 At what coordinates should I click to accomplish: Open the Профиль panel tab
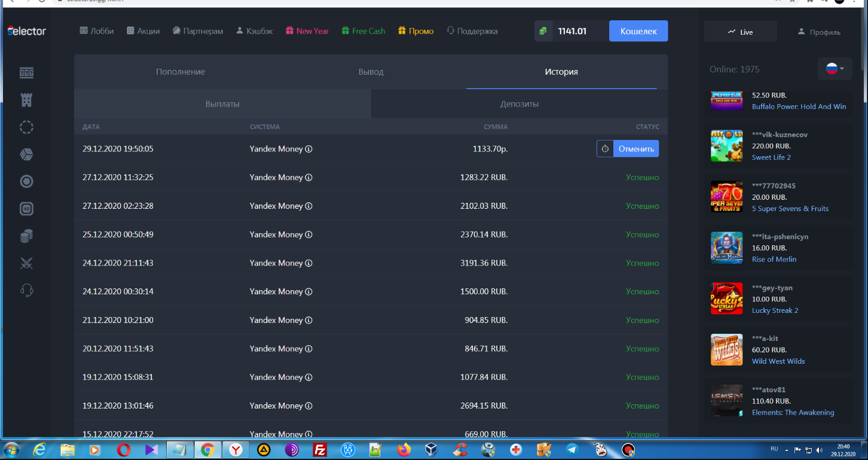819,32
